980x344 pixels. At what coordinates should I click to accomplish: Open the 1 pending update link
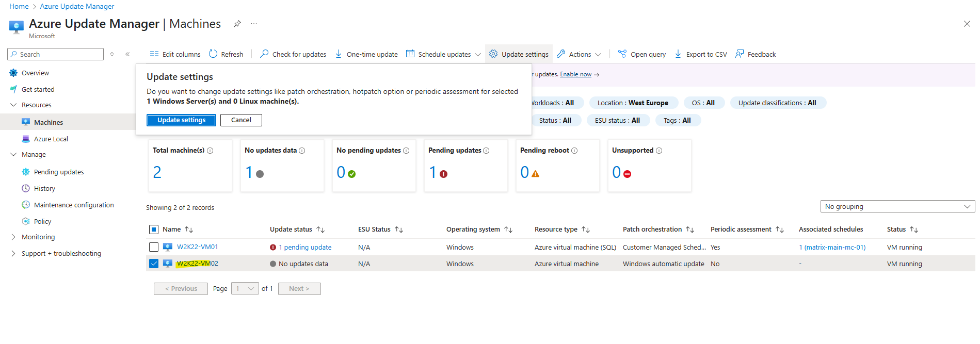(x=305, y=248)
